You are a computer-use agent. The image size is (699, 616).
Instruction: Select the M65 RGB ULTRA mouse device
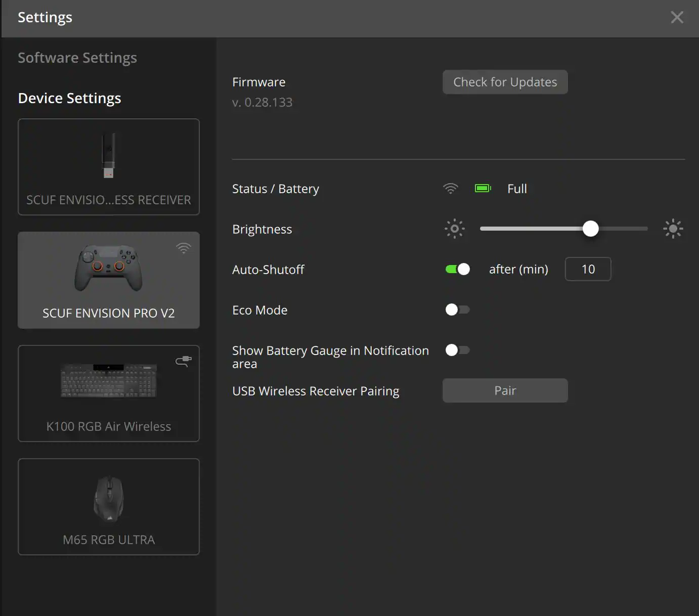(x=108, y=507)
